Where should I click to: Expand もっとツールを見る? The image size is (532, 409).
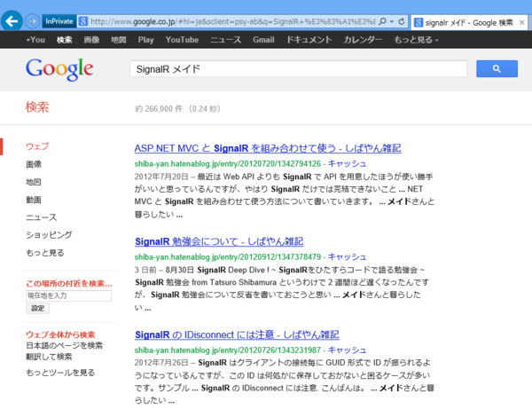click(x=60, y=373)
